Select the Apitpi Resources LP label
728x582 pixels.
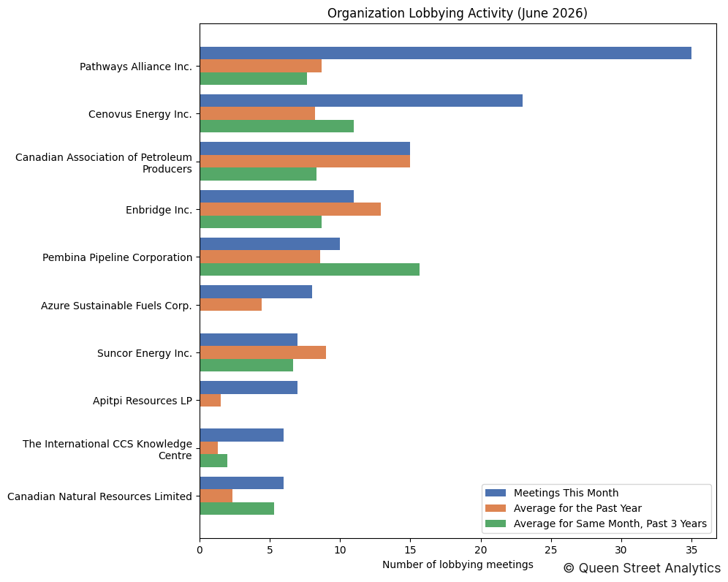[x=142, y=401]
